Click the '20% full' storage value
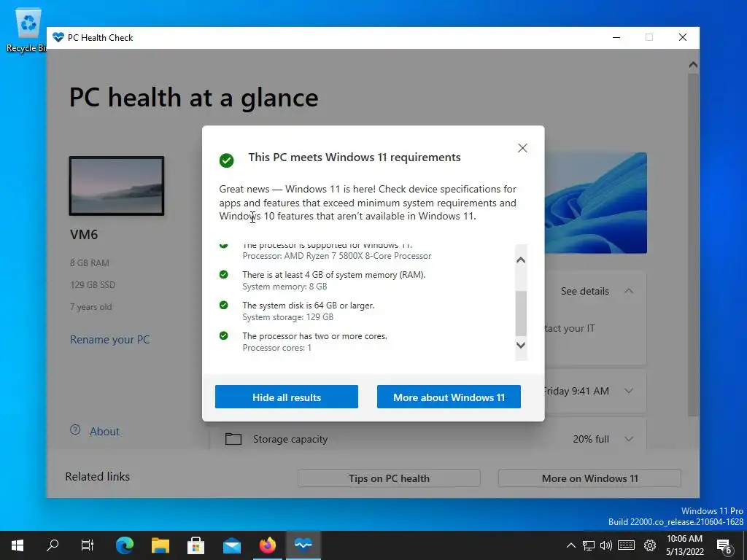Image resolution: width=747 pixels, height=560 pixels. pyautogui.click(x=591, y=439)
